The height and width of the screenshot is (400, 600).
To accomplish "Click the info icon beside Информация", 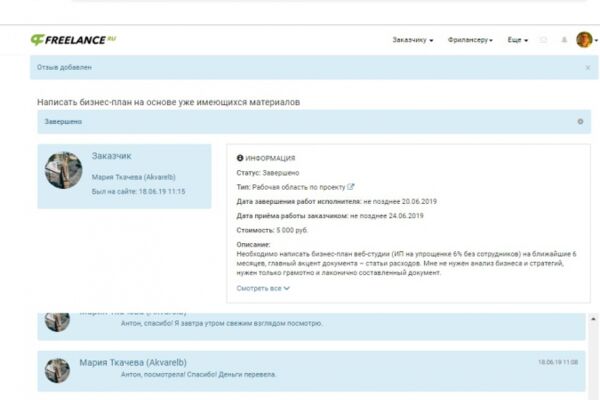I will point(240,158).
